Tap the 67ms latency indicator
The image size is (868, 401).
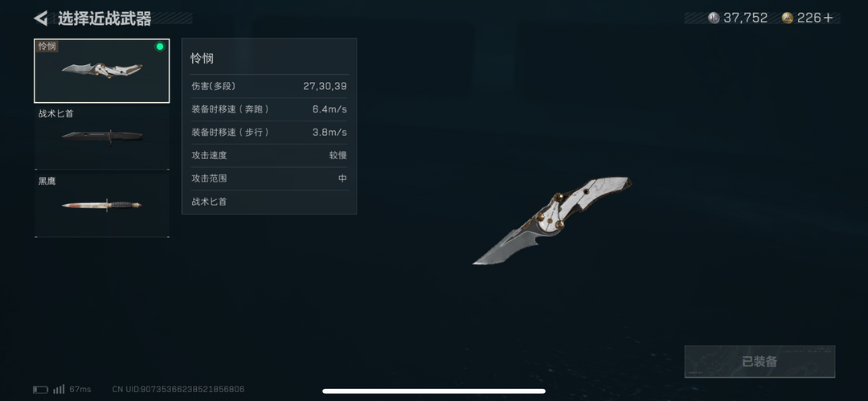click(x=80, y=390)
